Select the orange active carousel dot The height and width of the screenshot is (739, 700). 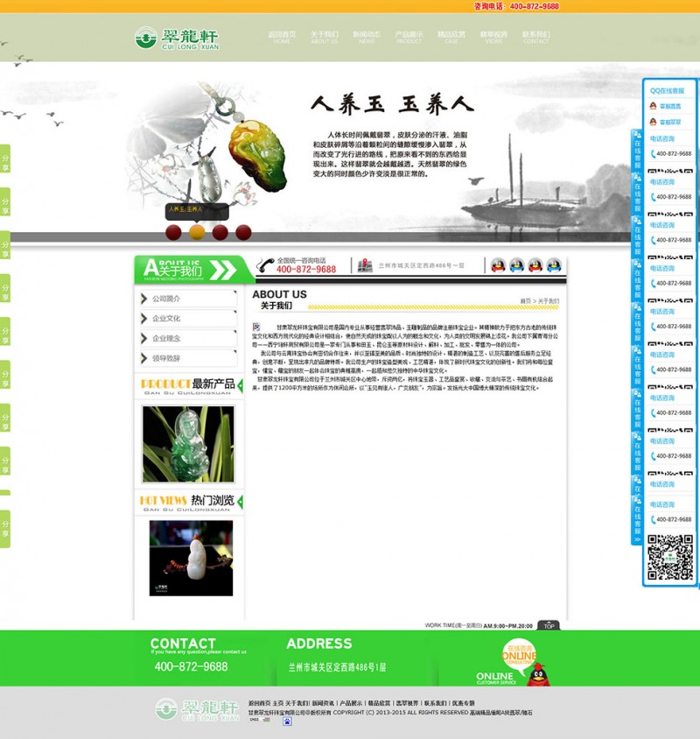197,233
